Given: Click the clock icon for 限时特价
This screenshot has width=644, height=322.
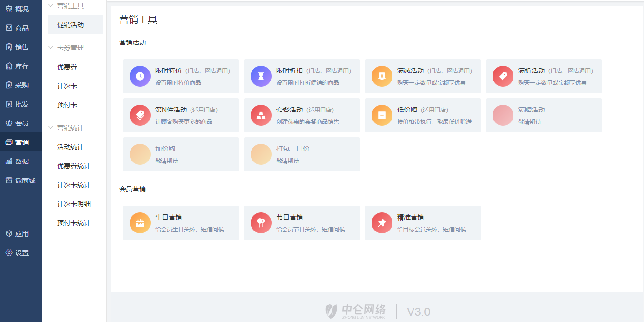Looking at the screenshot, I should 140,76.
